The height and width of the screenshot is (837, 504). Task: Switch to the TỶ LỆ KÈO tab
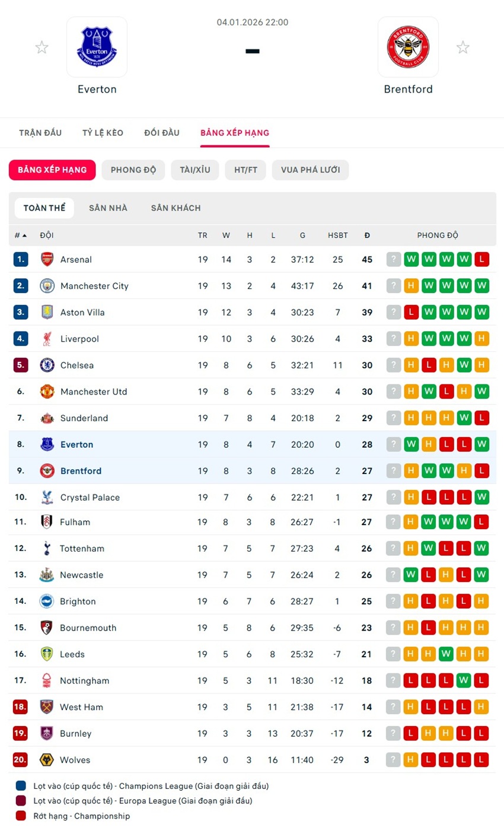click(x=103, y=133)
